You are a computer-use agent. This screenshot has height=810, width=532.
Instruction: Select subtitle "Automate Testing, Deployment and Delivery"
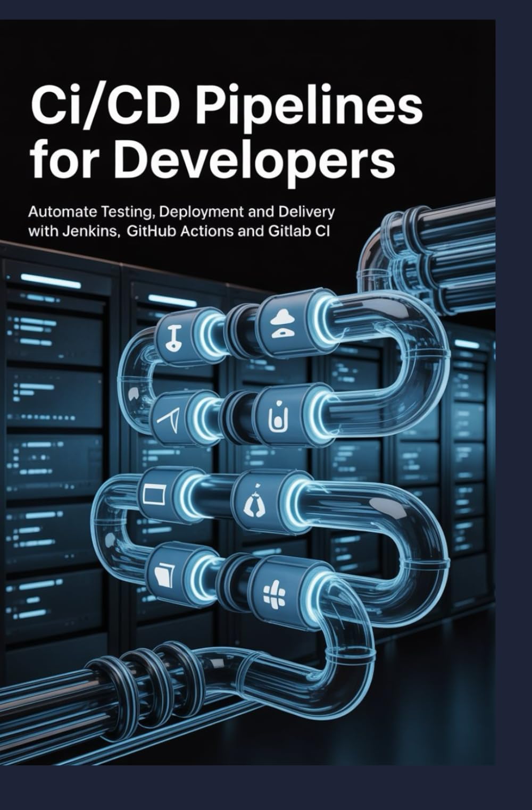(x=181, y=212)
